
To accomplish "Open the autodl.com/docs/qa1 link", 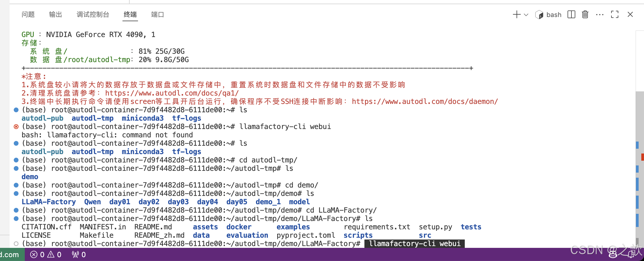I will (x=172, y=93).
